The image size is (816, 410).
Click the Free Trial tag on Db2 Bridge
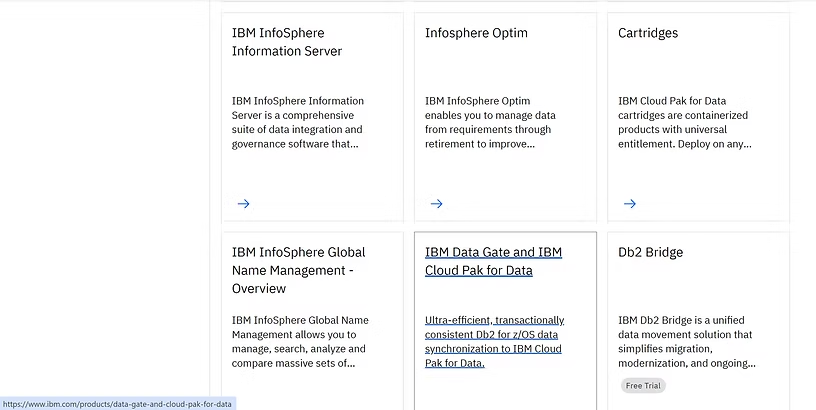point(643,386)
